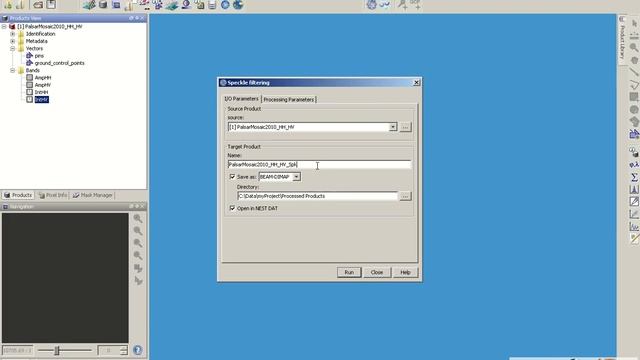Toggle the Save as checkbox

(233, 177)
